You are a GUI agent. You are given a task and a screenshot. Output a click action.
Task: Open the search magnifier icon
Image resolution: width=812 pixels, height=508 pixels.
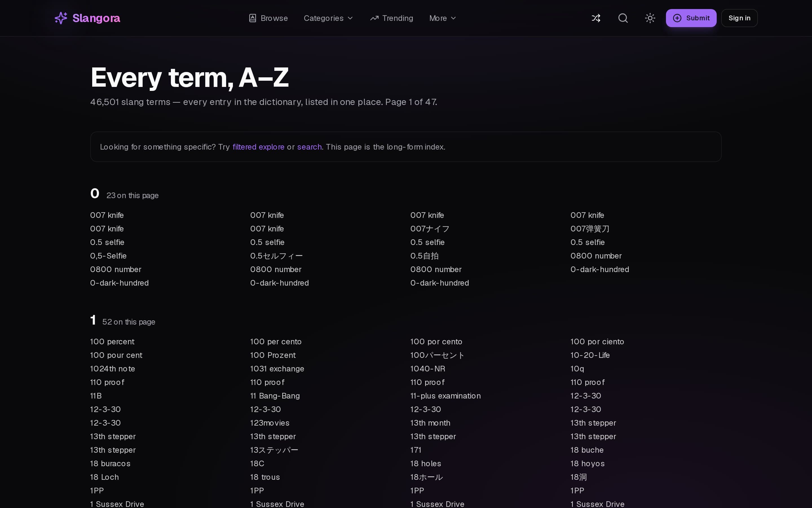tap(623, 18)
